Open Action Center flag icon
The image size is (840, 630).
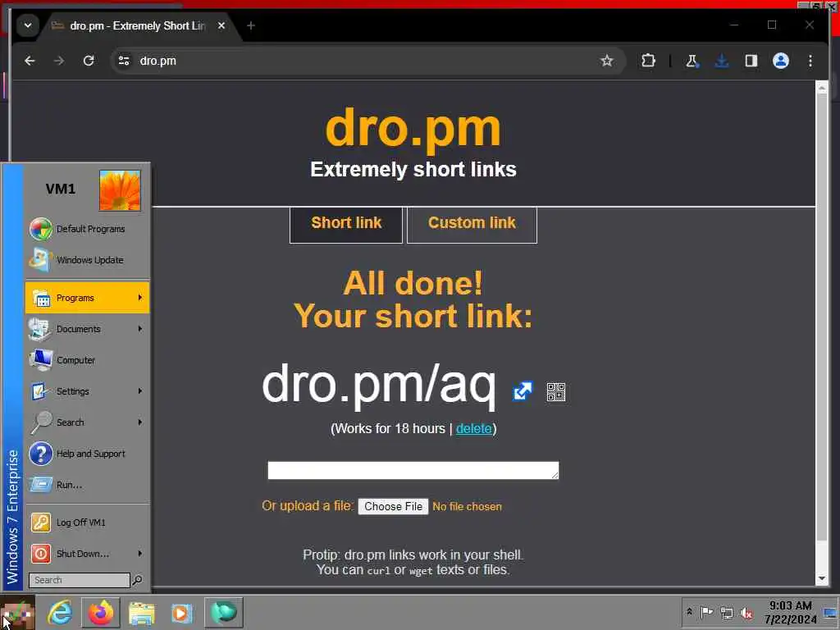tap(706, 612)
